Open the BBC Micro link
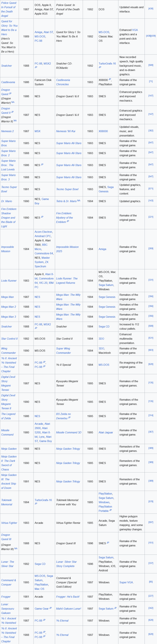This screenshot has height=644, width=157. [x=41, y=247]
